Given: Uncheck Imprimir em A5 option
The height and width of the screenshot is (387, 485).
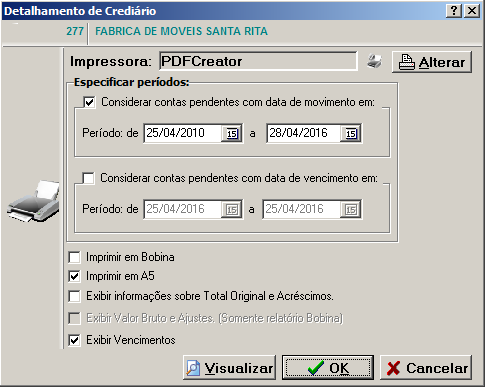Looking at the screenshot, I should [74, 276].
